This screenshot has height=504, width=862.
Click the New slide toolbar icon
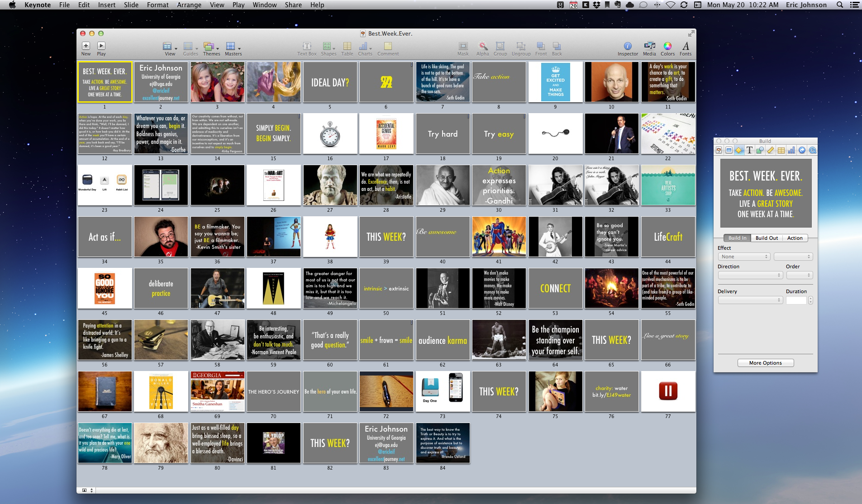pos(86,46)
